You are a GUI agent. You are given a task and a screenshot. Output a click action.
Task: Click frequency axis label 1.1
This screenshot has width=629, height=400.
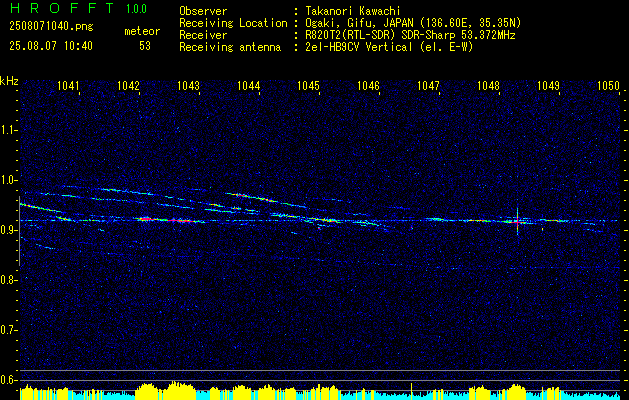(9, 130)
